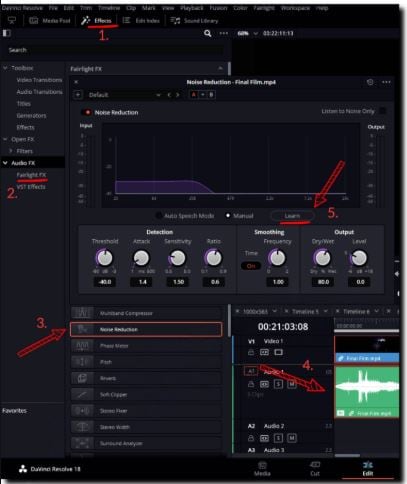Select Video Transitions in the Toolbox
407x484 pixels.
[x=39, y=80]
